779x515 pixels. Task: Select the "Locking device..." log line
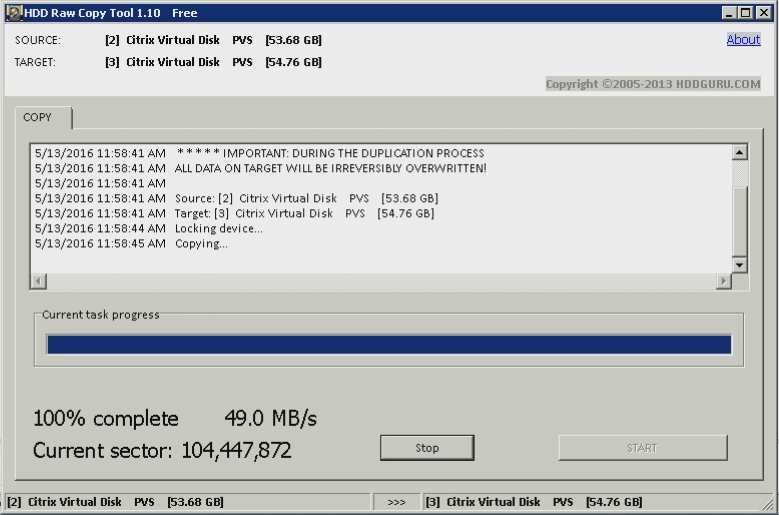(218, 229)
